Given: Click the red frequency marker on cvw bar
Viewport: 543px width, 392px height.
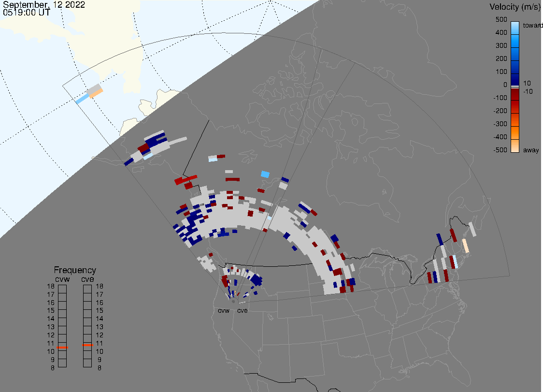Looking at the screenshot, I should [63, 347].
